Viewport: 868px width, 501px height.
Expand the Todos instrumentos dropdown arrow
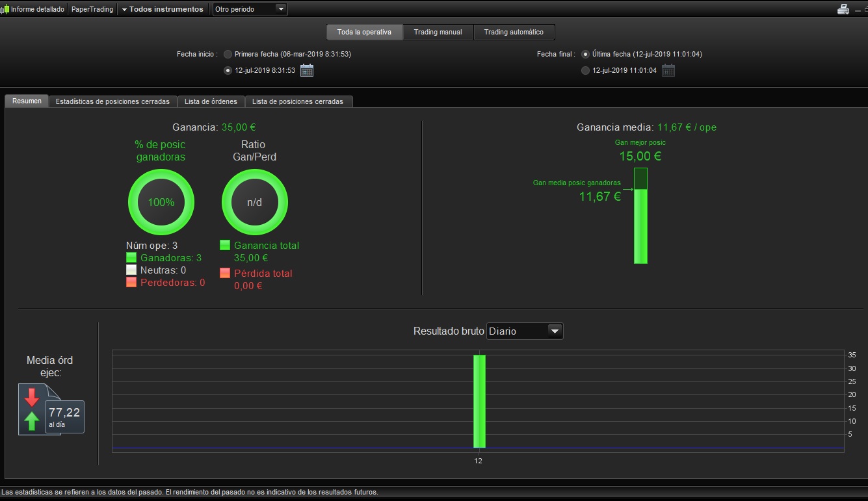pos(124,10)
